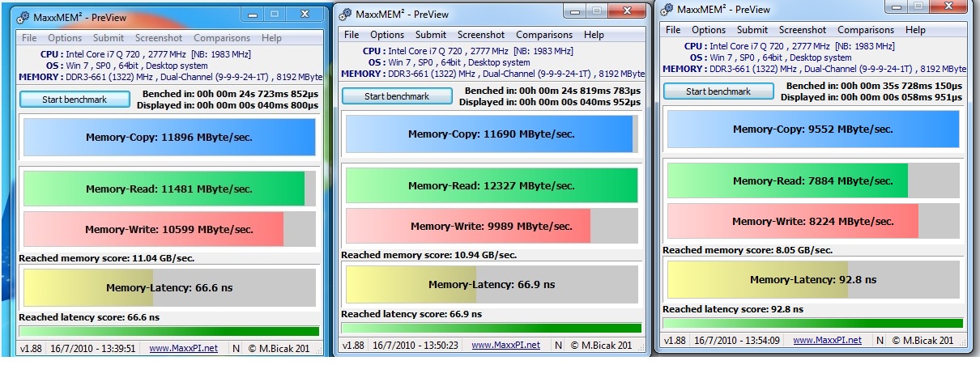Viewport: 980px width, 365px height.
Task: Click the Memory-Copy 11896 MByte/sec bar
Action: point(168,138)
